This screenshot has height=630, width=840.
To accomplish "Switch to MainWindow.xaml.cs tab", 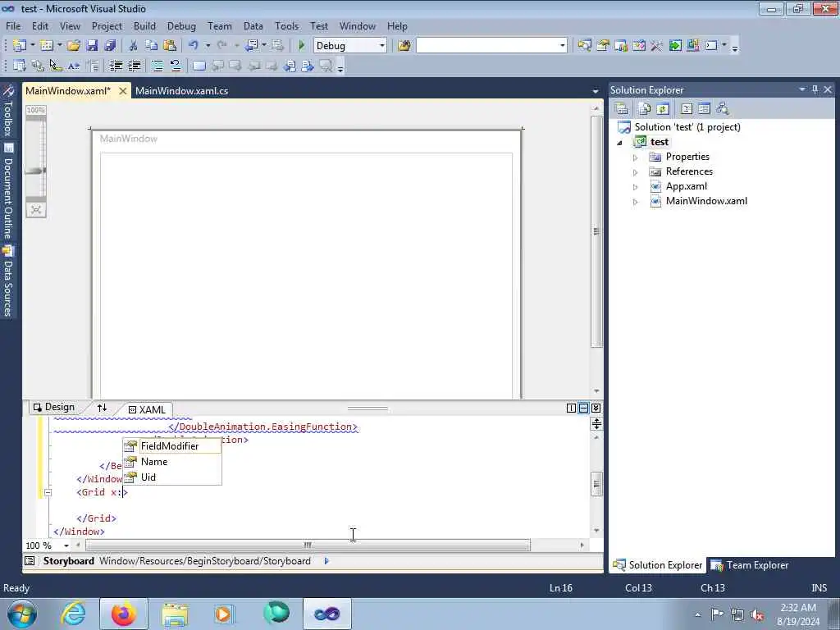I will [181, 90].
